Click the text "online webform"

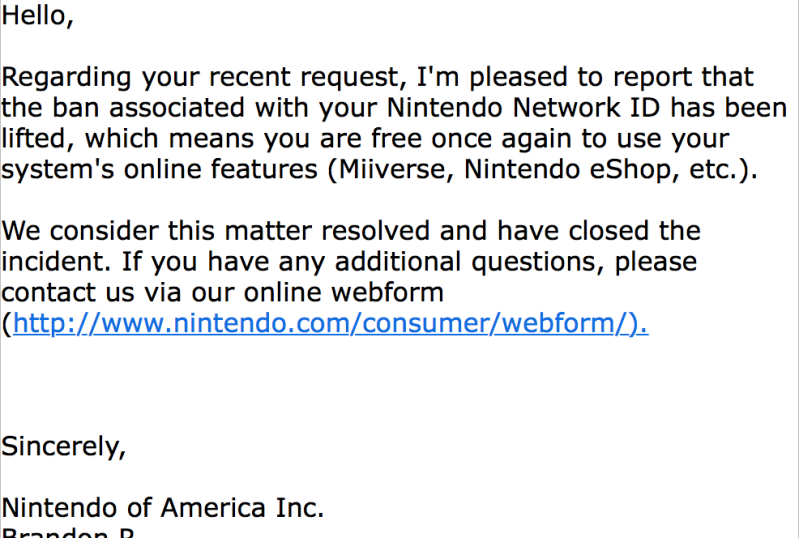343,292
